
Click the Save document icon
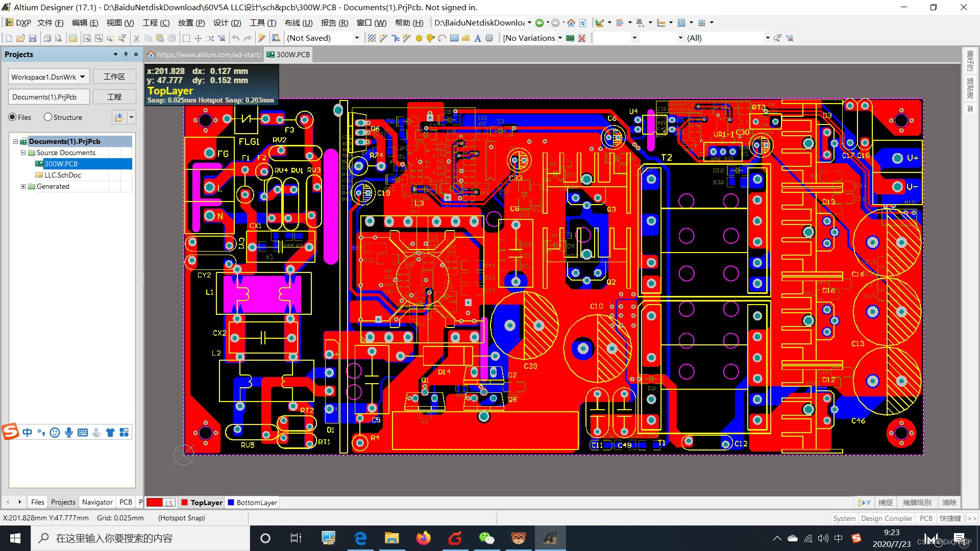tap(33, 38)
